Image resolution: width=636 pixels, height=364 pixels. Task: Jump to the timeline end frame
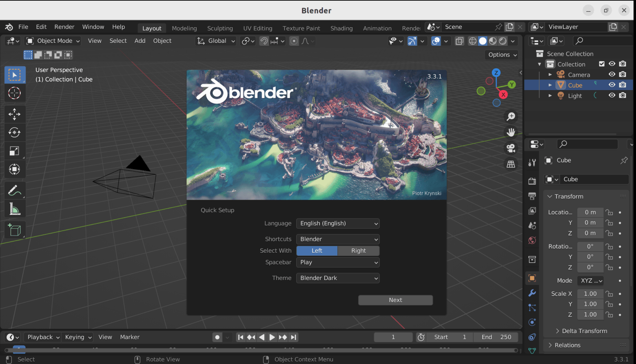[294, 337]
